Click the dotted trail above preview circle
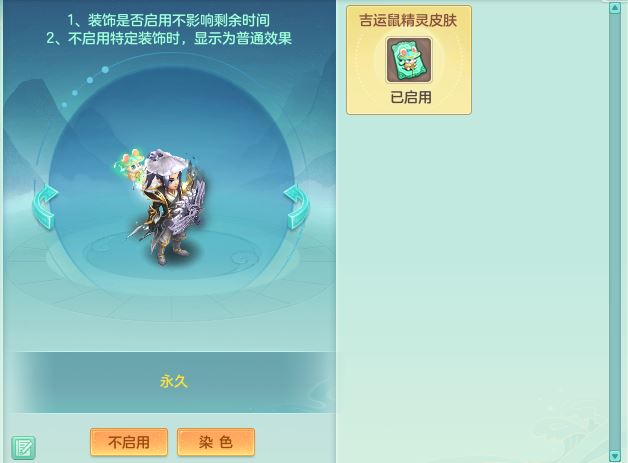Viewport: 628px width, 463px height. pos(85,87)
